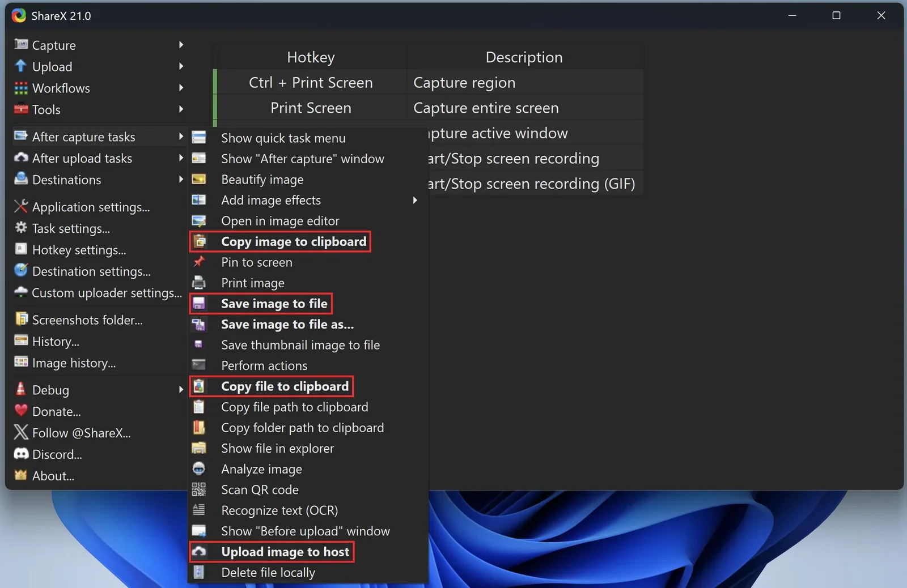Click the After upload tasks cloud icon
The height and width of the screenshot is (588, 907).
(21, 157)
